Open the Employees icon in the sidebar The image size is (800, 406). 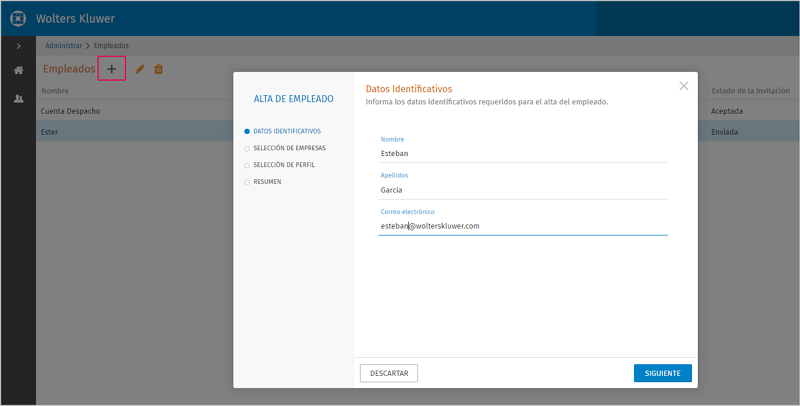[x=18, y=99]
